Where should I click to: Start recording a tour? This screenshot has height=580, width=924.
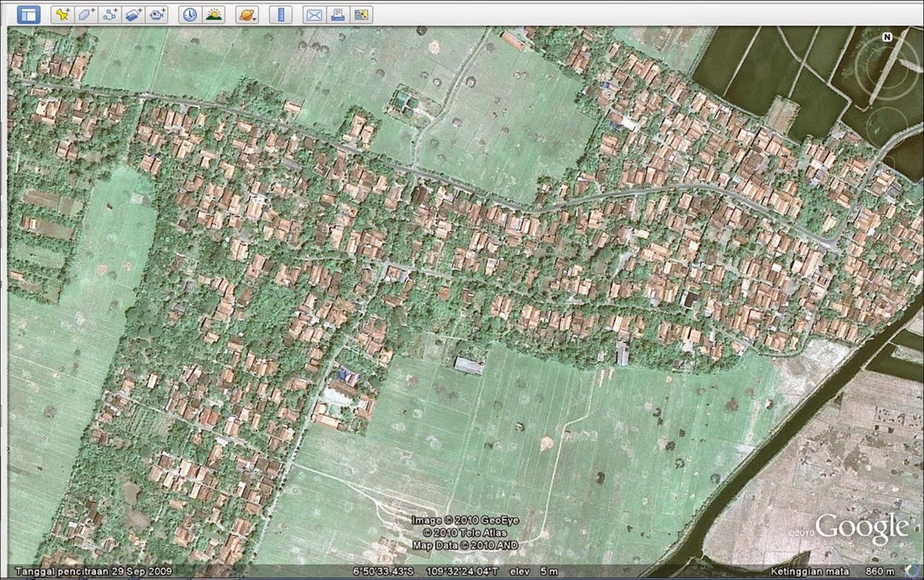157,14
